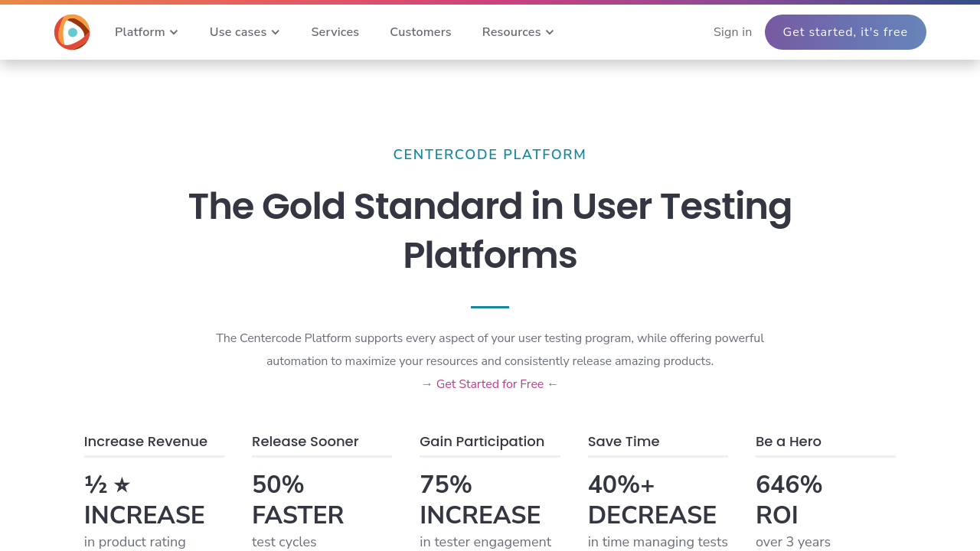Expand the Resources dropdown chevron
Viewport: 980px width, 551px height.
[550, 32]
